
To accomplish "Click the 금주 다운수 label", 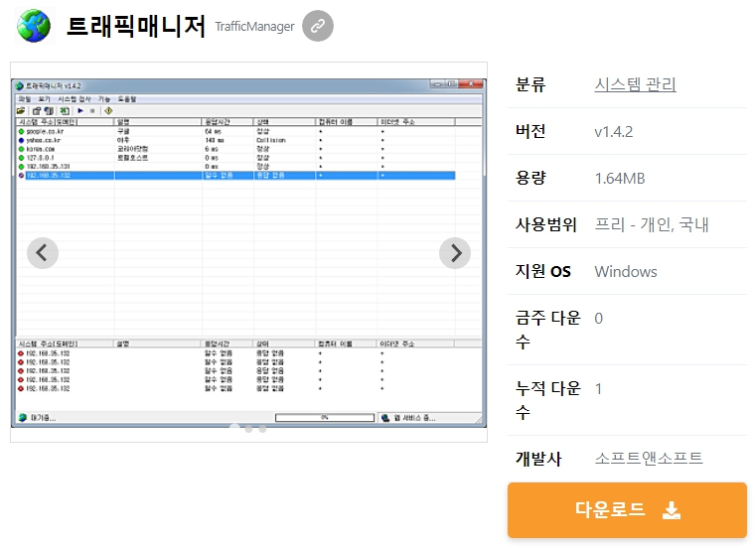I will (x=547, y=330).
